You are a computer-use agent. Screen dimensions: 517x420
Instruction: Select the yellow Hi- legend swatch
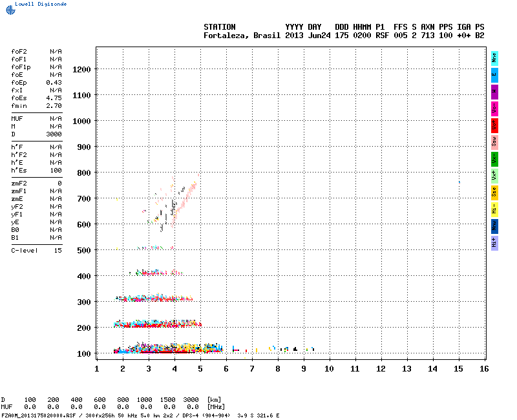(x=494, y=209)
